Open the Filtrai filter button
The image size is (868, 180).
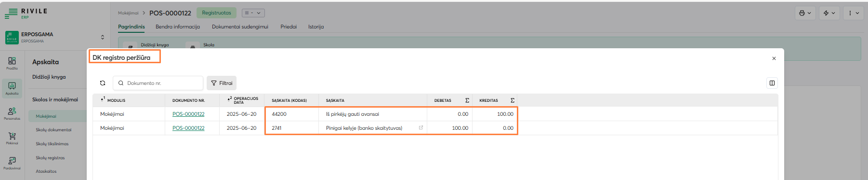tap(222, 83)
